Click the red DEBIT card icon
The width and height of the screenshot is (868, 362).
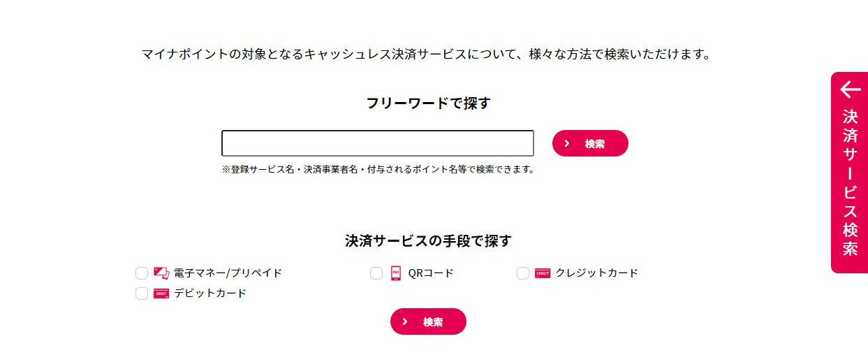coord(161,294)
